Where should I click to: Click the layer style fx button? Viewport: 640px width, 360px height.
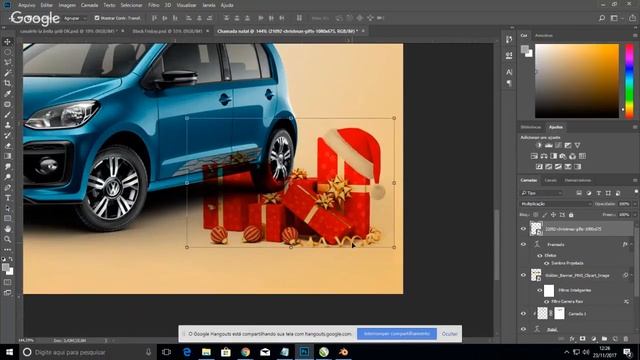(x=572, y=339)
